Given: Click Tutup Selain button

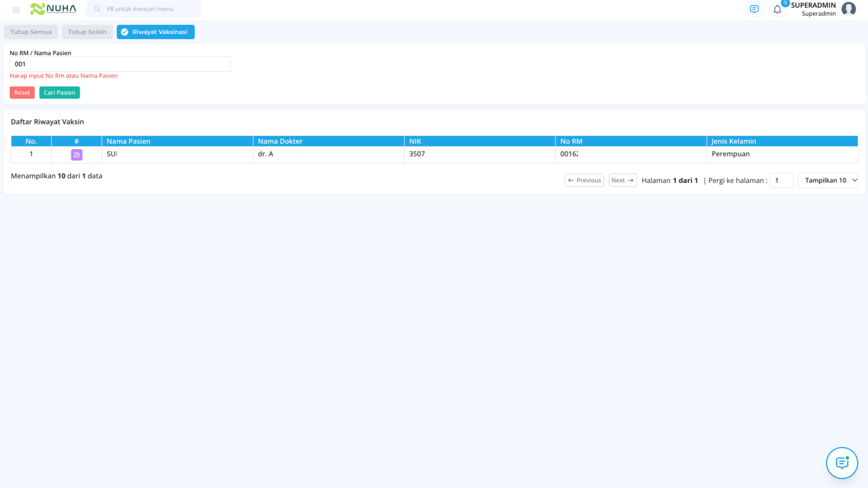Looking at the screenshot, I should point(87,32).
